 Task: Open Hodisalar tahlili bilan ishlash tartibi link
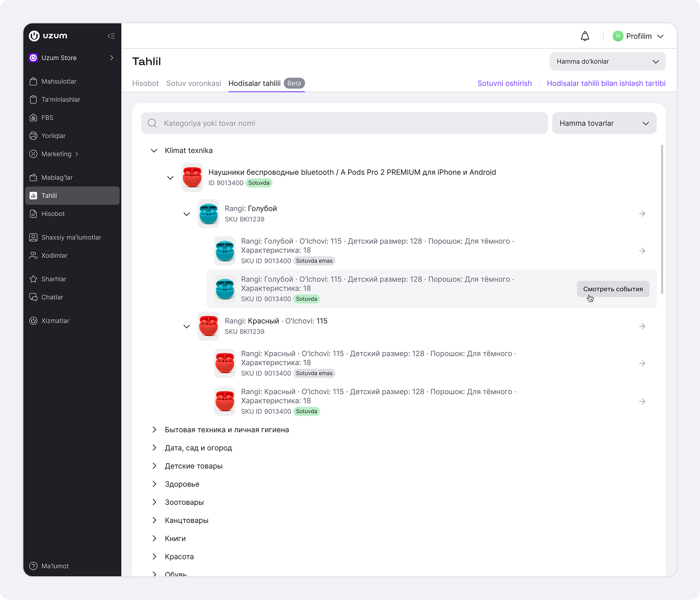click(x=606, y=84)
